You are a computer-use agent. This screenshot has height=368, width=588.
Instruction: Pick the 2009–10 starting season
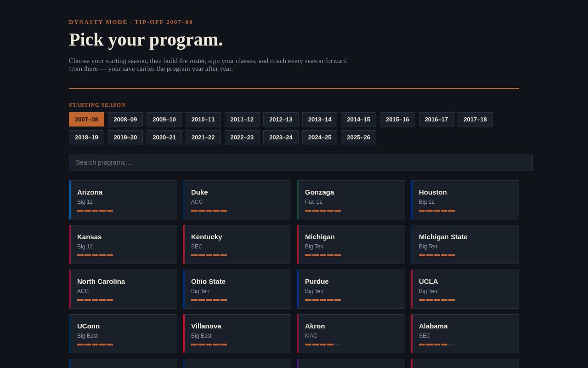164,119
